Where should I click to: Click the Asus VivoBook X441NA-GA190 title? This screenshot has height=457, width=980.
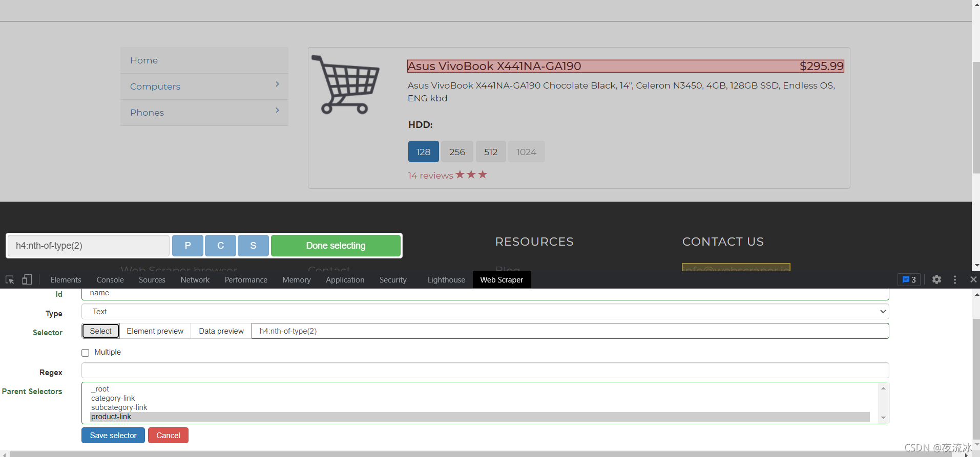pos(494,66)
